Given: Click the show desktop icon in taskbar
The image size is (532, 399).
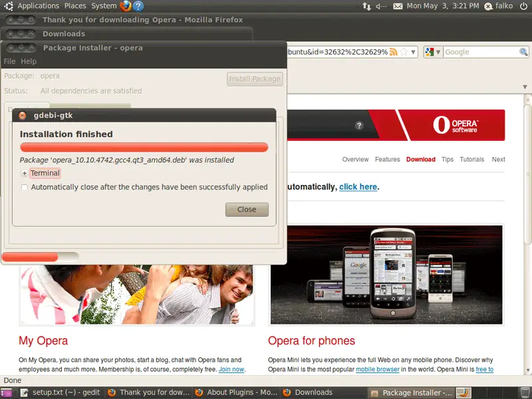Looking at the screenshot, I should click(x=6, y=392).
